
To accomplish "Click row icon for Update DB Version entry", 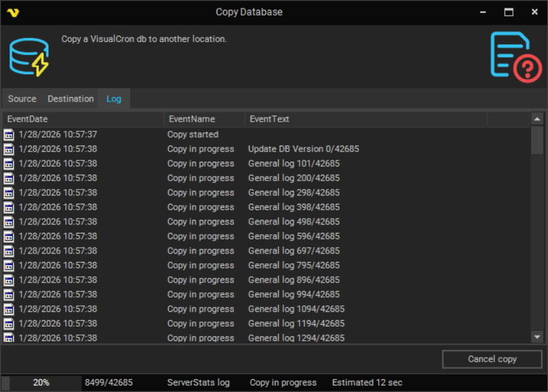I will point(9,149).
